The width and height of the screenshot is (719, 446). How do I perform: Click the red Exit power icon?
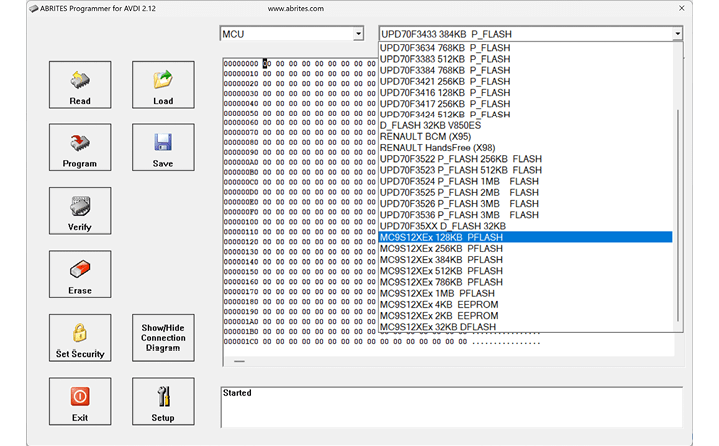(80, 401)
